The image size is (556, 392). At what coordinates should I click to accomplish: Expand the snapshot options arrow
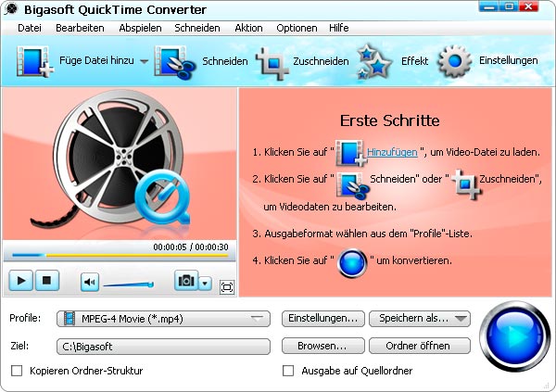point(205,283)
